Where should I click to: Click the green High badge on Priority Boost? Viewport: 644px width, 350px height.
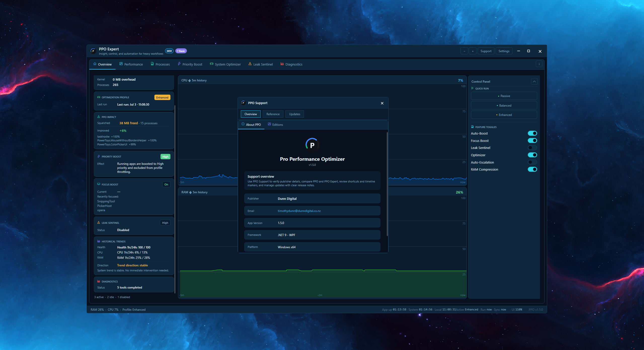pyautogui.click(x=165, y=157)
